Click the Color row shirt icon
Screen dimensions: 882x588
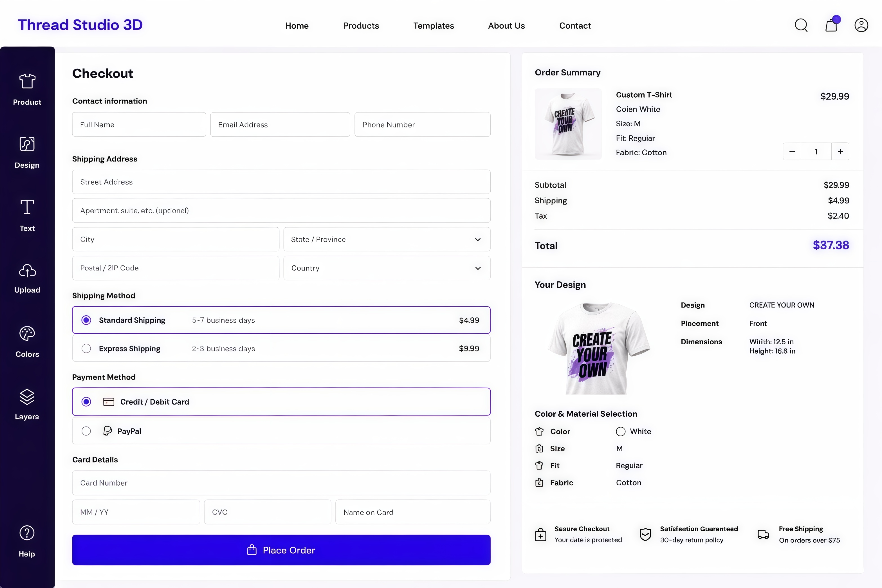pos(539,432)
